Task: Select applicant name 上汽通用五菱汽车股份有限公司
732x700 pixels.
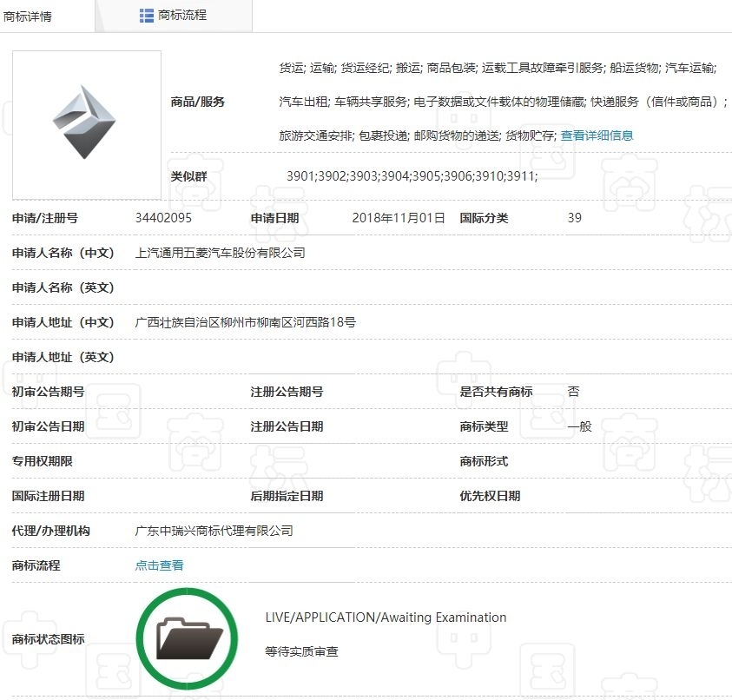Action: coord(220,252)
